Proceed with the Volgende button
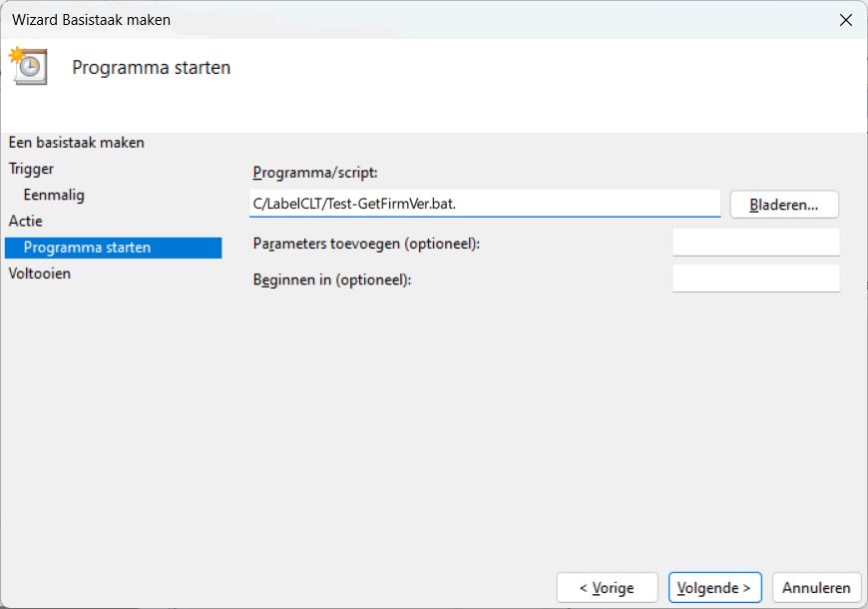868x609 pixels. click(715, 588)
